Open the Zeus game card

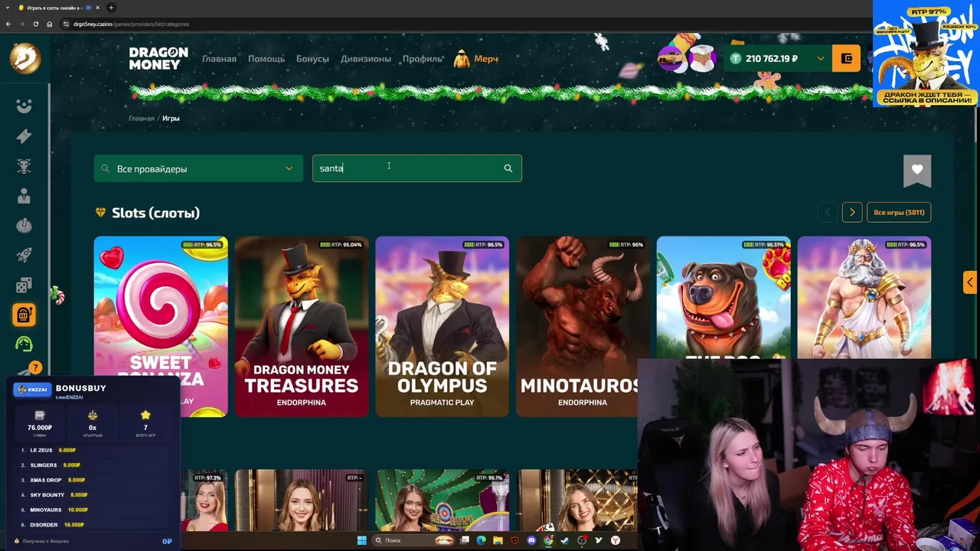pos(864,298)
